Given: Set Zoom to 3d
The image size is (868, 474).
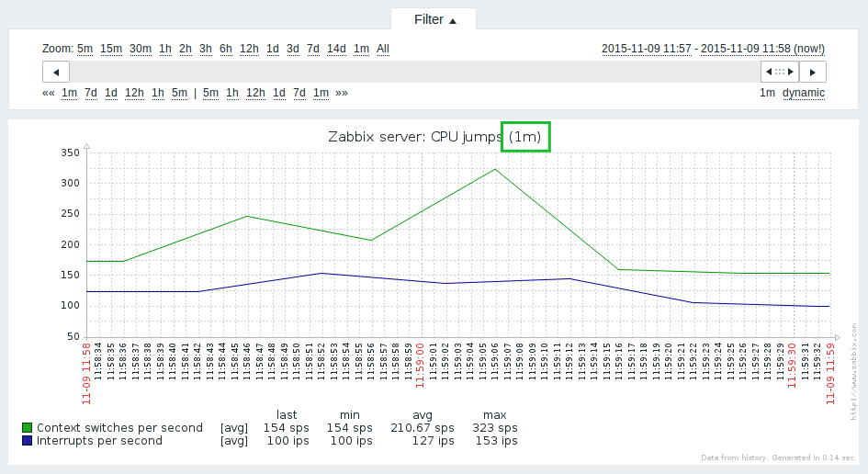Looking at the screenshot, I should coord(293,49).
